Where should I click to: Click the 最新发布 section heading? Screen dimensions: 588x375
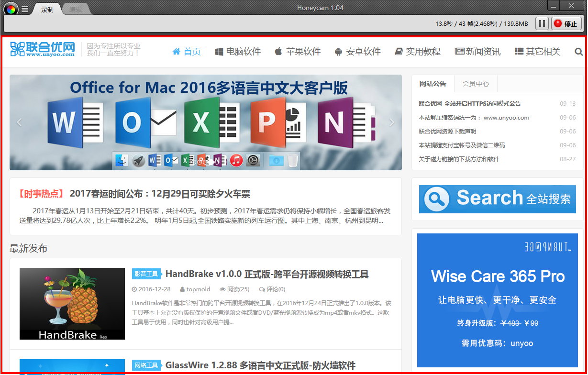[x=28, y=248]
